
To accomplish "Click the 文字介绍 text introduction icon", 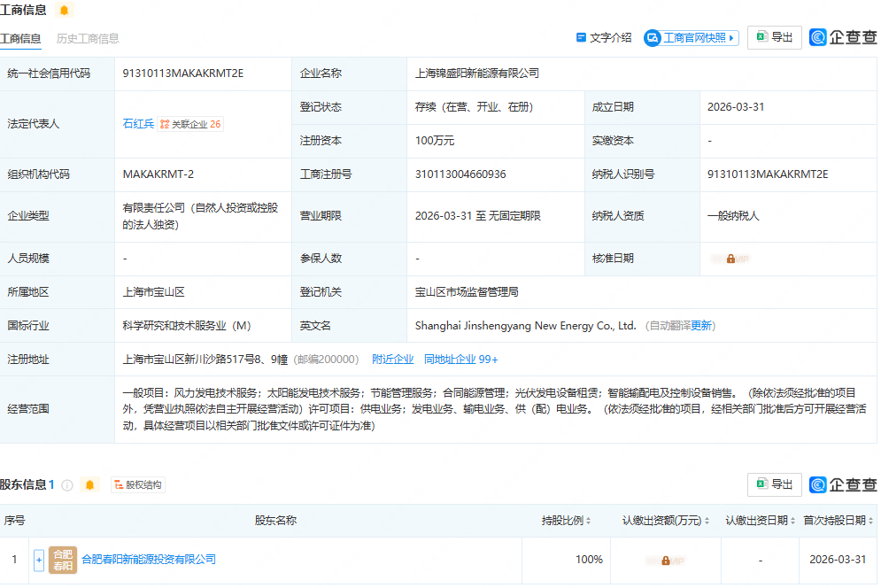I will coord(582,37).
